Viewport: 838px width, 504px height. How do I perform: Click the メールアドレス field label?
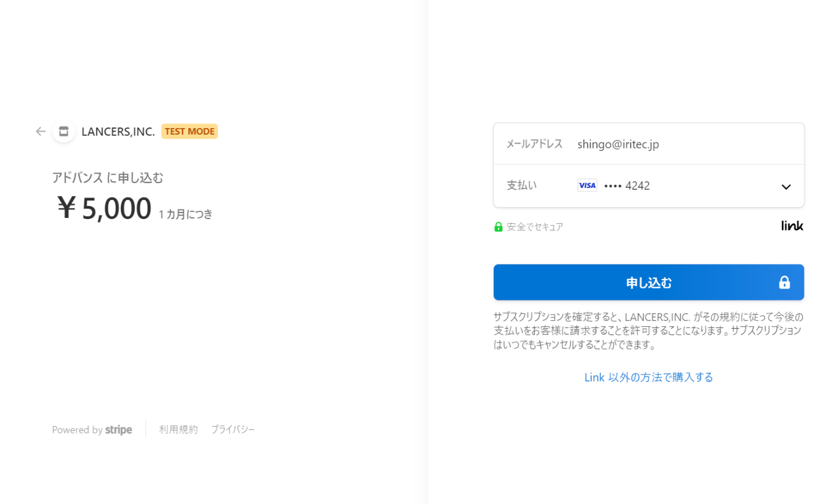tap(535, 144)
